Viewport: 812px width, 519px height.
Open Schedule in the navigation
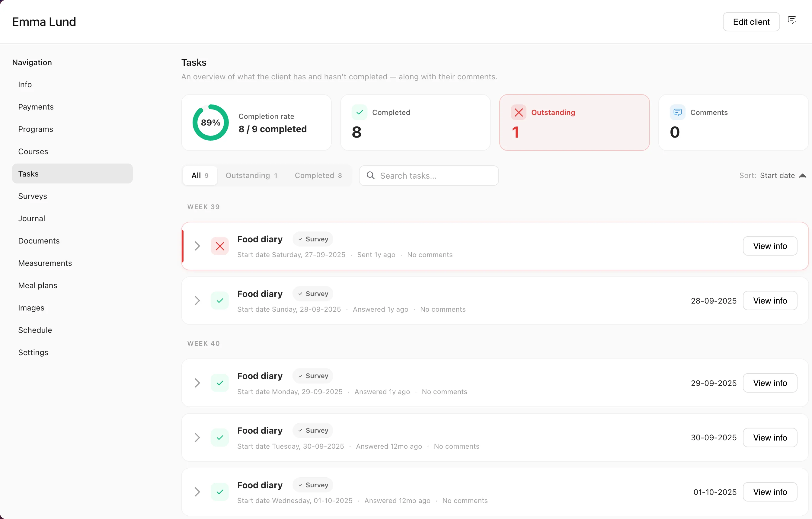click(x=35, y=330)
